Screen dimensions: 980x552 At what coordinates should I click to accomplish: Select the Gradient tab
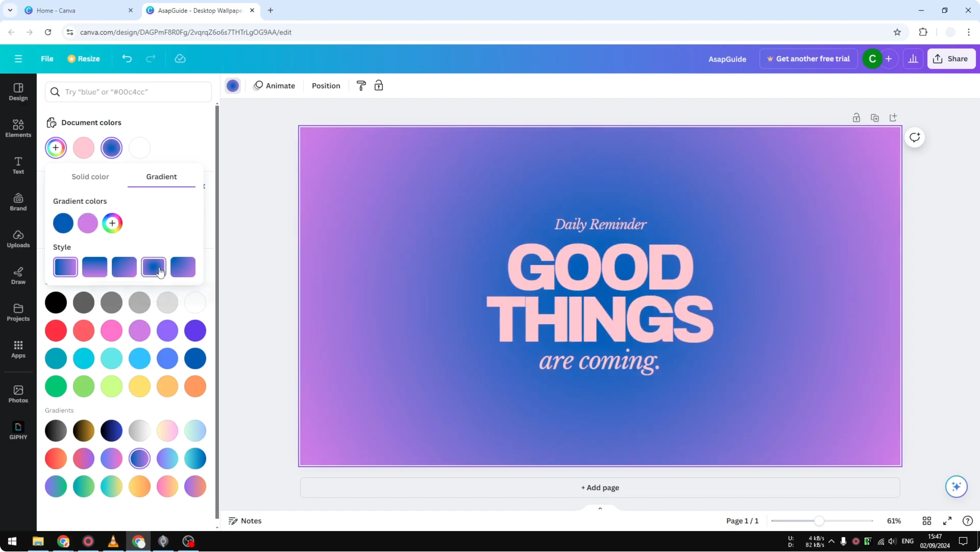tap(161, 177)
